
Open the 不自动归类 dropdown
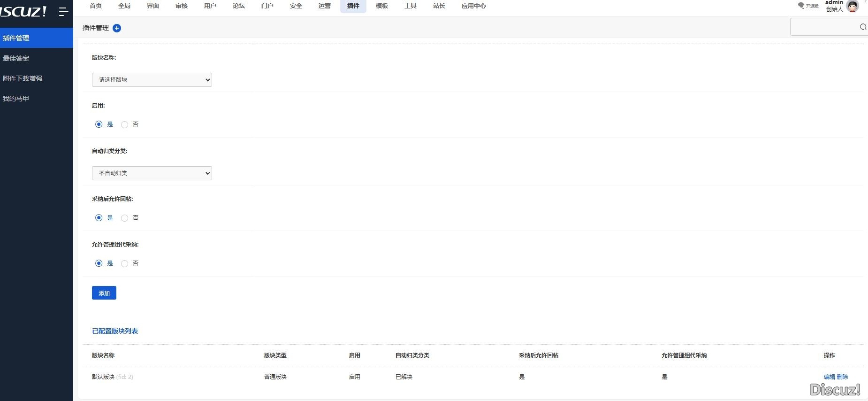point(152,173)
